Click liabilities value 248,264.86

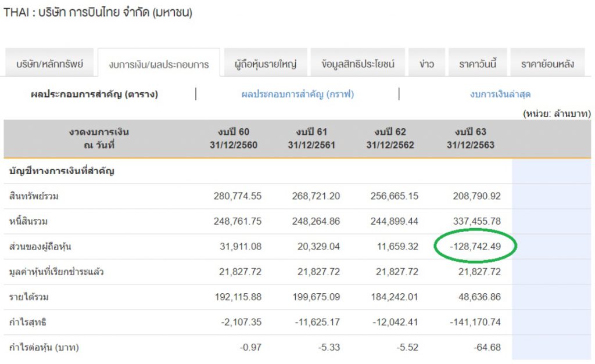pos(316,221)
